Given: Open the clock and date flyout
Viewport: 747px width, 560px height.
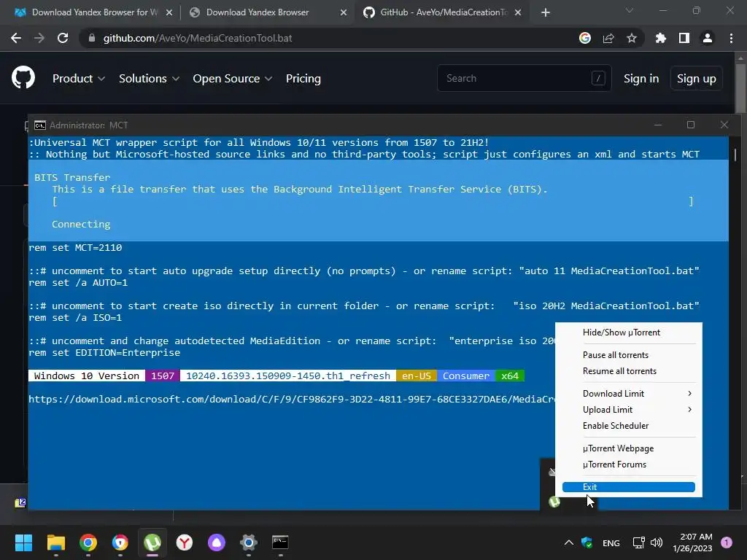Looking at the screenshot, I should (x=692, y=542).
